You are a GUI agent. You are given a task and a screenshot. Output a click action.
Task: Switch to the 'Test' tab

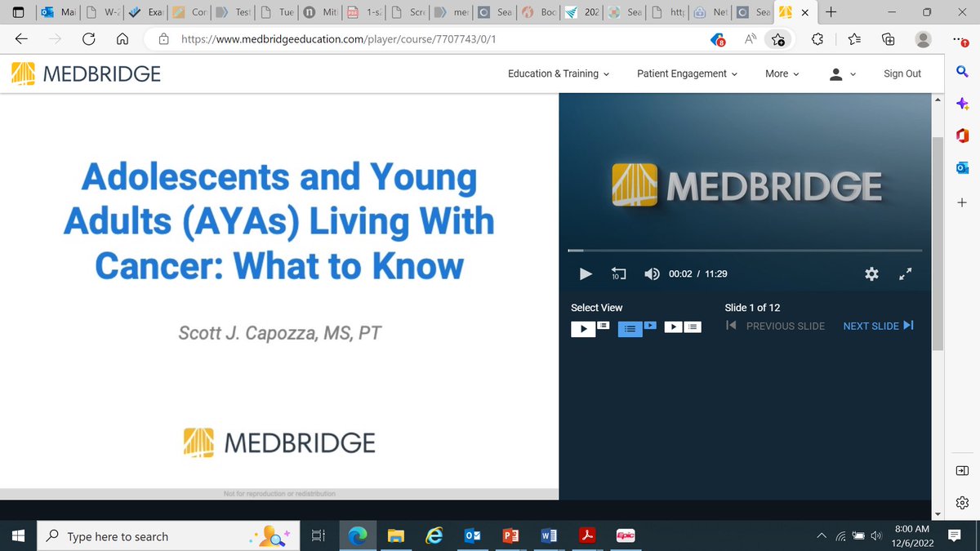(232, 12)
